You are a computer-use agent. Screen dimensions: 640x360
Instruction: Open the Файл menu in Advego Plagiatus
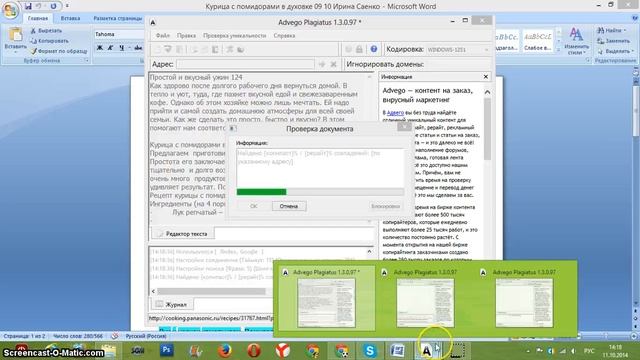tap(162, 36)
